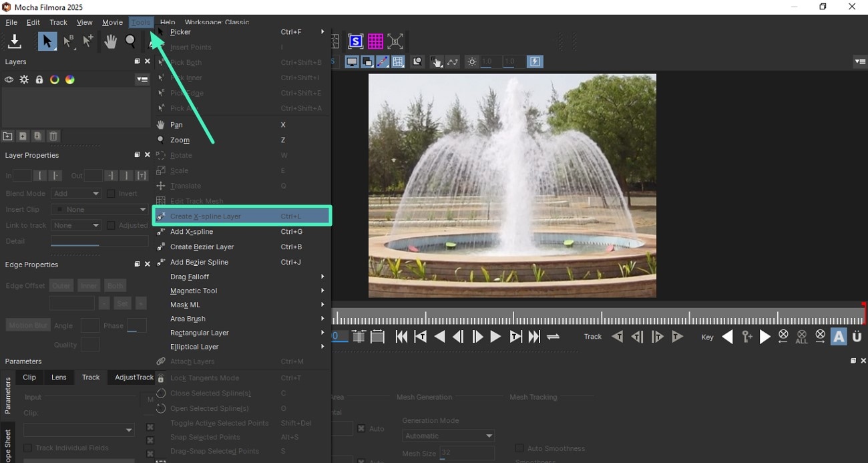Select the stabilize S icon in toolbar
This screenshot has height=463, width=868.
pyautogui.click(x=355, y=41)
